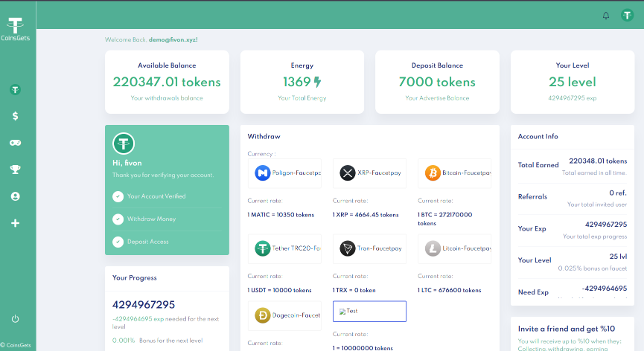Click the power logout icon

(x=15, y=319)
